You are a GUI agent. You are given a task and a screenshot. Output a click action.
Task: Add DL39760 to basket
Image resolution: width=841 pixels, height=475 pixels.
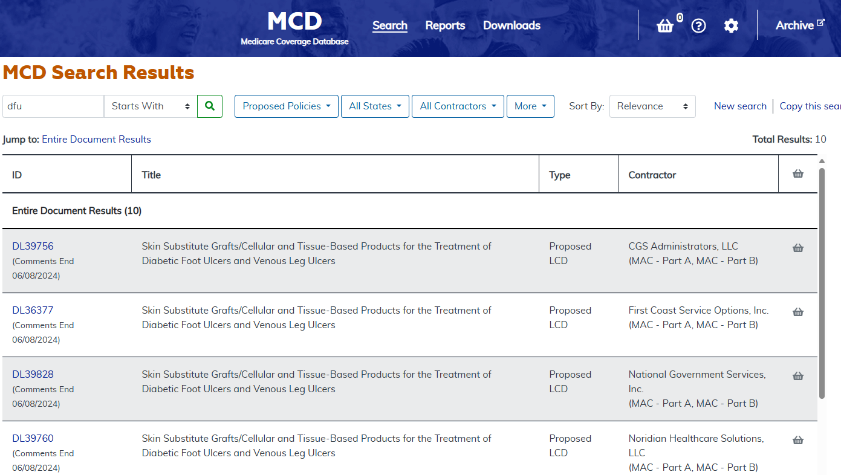[x=798, y=440]
